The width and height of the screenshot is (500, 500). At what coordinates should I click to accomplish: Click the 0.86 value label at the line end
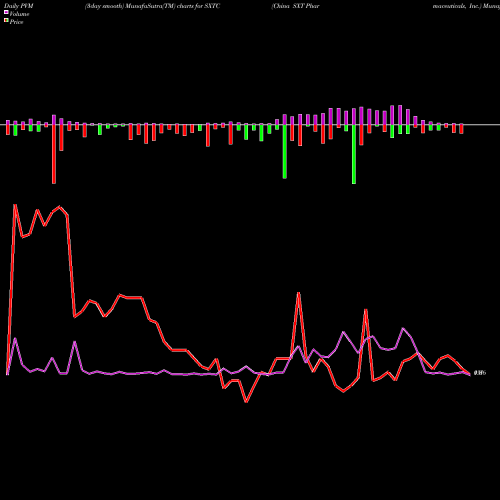pyautogui.click(x=480, y=373)
